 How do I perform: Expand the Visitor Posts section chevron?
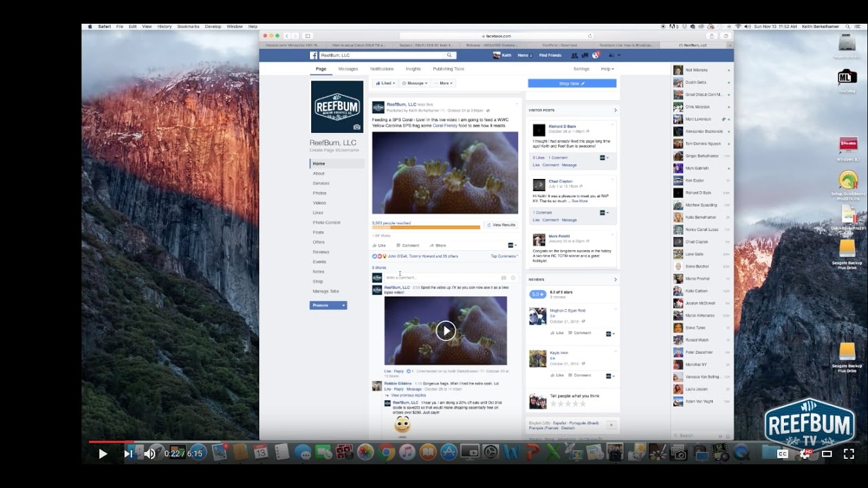tap(615, 110)
